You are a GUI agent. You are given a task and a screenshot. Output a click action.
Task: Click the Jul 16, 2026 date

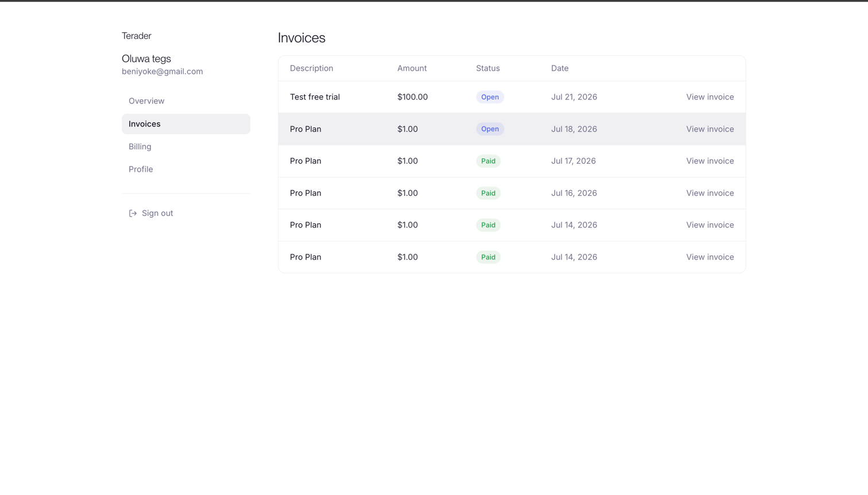(574, 194)
